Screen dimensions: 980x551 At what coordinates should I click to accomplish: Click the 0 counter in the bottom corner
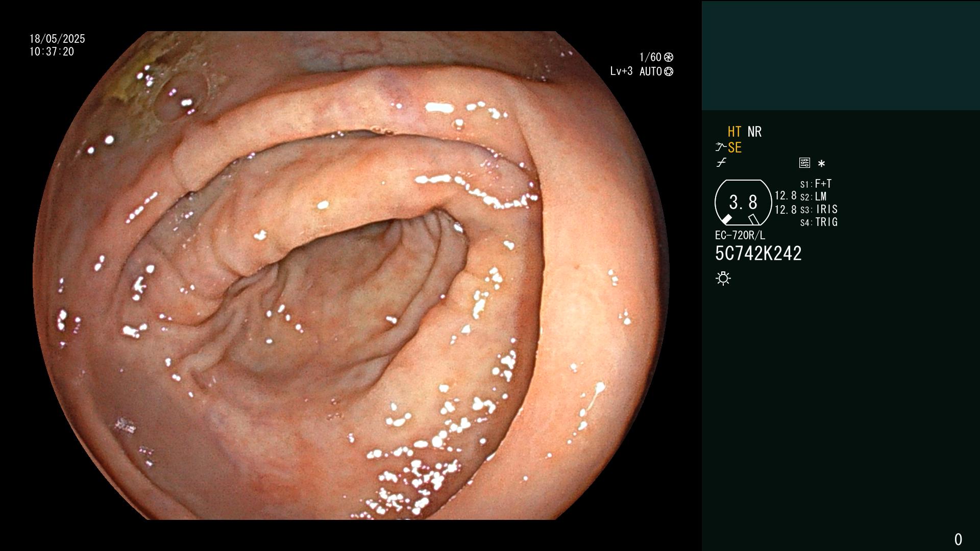[958, 539]
